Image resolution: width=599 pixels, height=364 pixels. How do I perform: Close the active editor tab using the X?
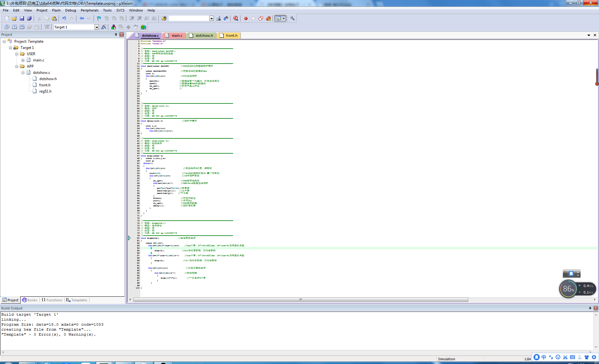click(x=595, y=35)
